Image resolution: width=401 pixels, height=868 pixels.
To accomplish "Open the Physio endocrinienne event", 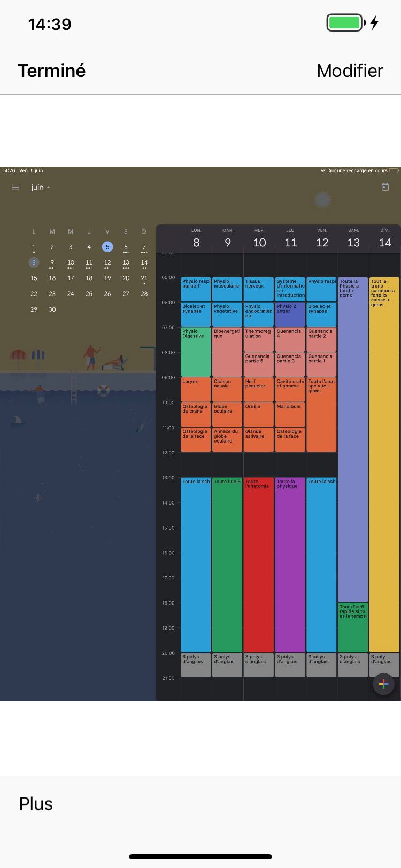I will [x=259, y=314].
